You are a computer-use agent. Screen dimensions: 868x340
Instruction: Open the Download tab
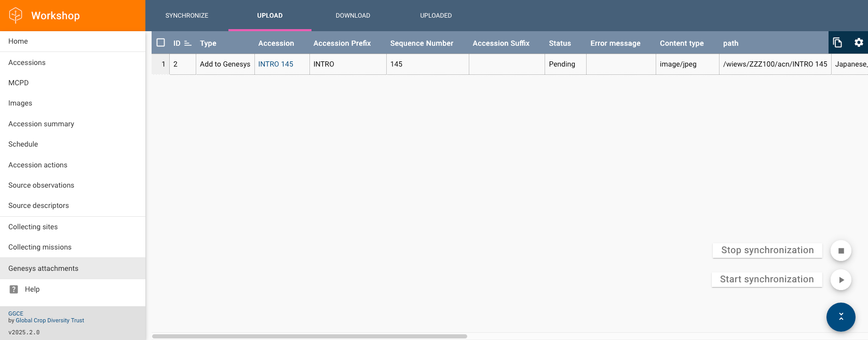353,16
